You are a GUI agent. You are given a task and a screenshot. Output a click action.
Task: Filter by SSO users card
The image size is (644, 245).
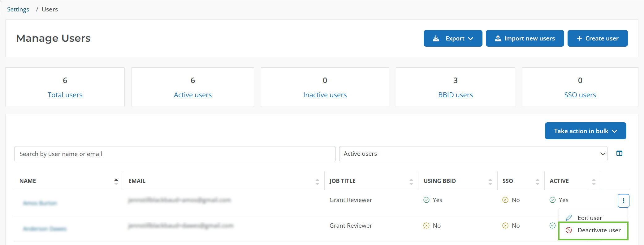[580, 87]
